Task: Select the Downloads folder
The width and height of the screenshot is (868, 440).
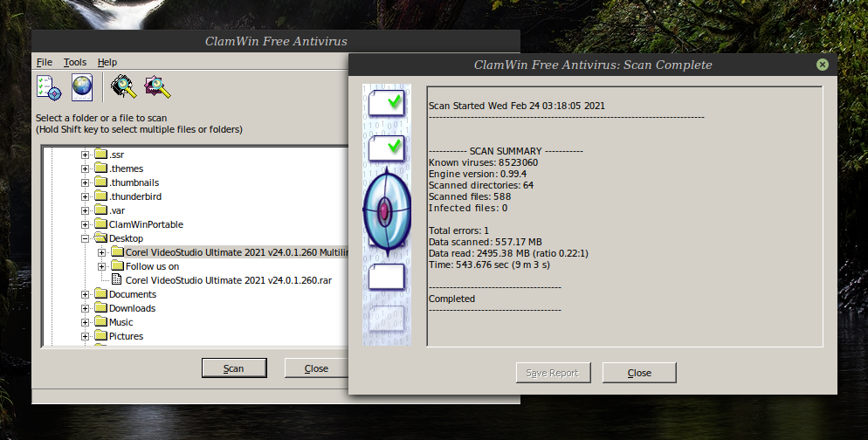Action: [x=133, y=308]
